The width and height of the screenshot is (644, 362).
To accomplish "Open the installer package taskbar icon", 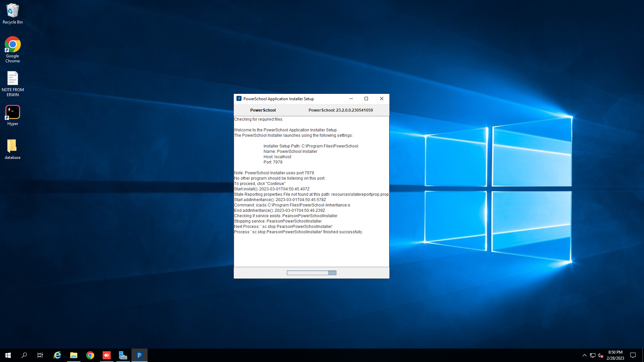I will click(123, 355).
